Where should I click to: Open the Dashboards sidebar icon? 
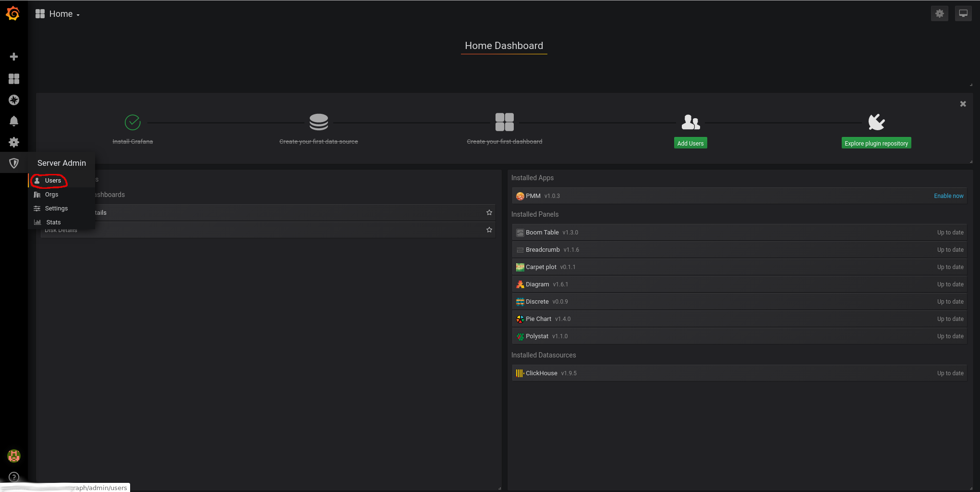pyautogui.click(x=14, y=79)
